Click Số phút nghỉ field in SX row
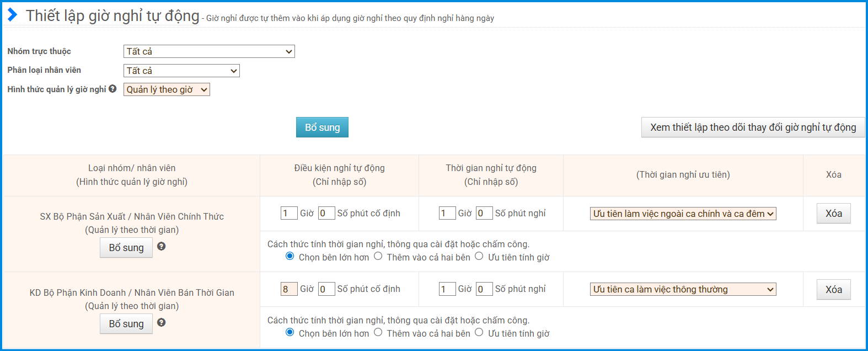The image size is (868, 351). click(484, 214)
